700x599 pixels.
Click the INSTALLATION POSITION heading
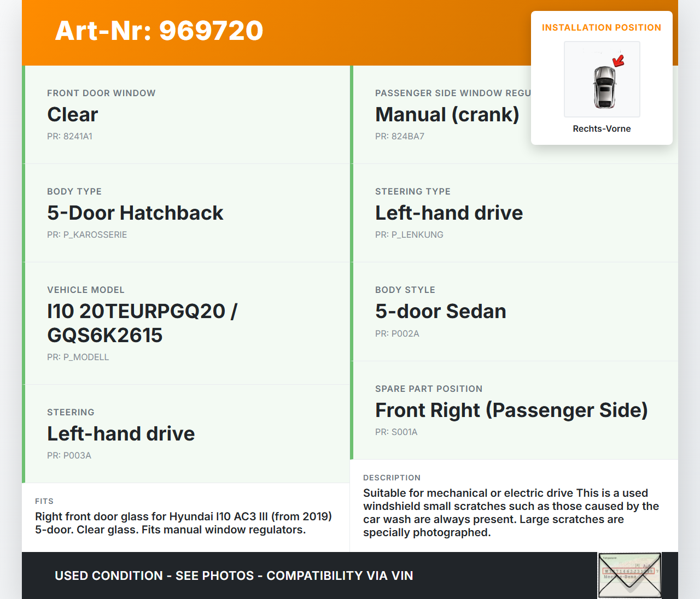602,27
